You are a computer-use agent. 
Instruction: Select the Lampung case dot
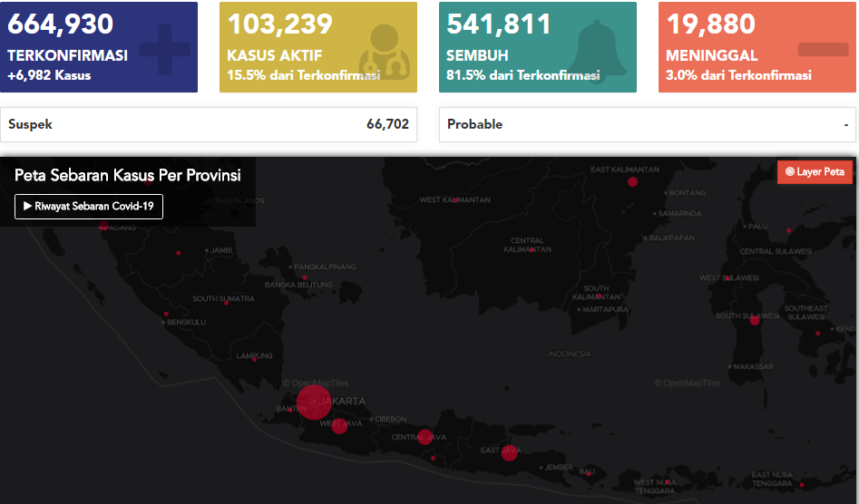click(254, 360)
